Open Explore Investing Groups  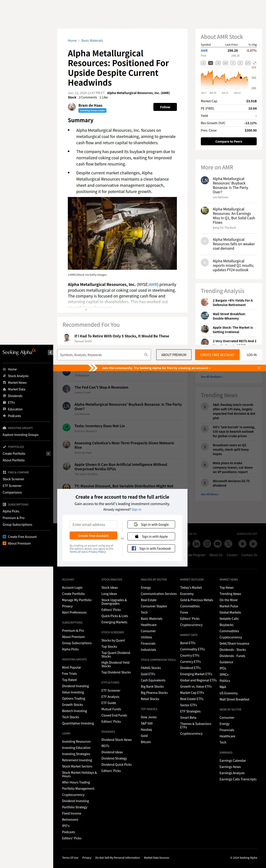(21, 435)
